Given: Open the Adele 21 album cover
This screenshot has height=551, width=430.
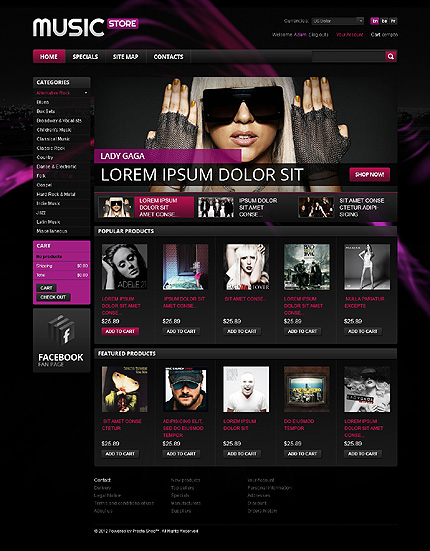Looking at the screenshot, I should click(124, 267).
